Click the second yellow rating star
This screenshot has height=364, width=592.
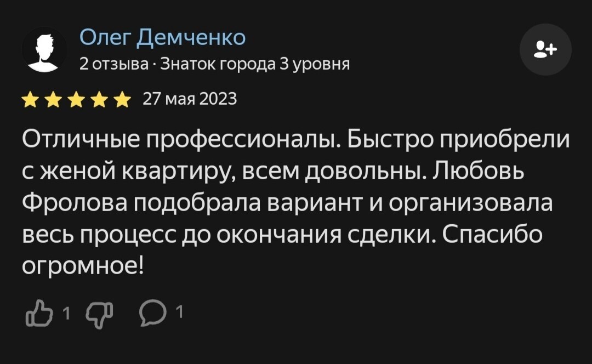point(54,100)
